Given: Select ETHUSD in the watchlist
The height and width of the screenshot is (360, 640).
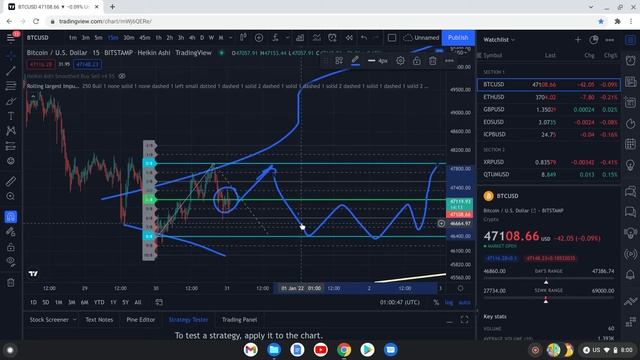Looking at the screenshot, I should (549, 97).
